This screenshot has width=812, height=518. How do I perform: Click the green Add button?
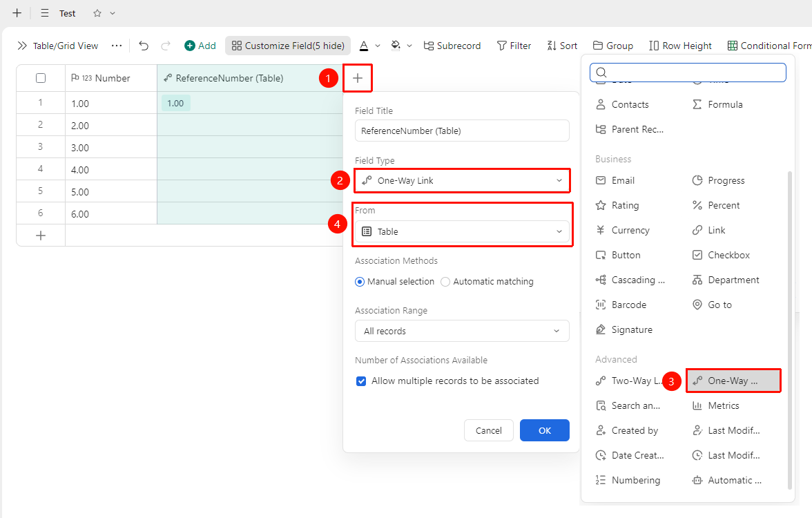pyautogui.click(x=200, y=46)
